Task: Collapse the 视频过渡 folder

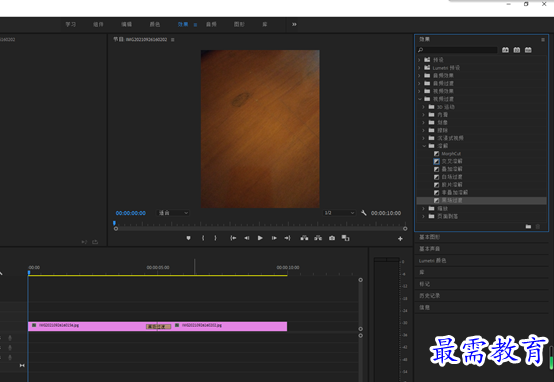Action: coord(420,99)
